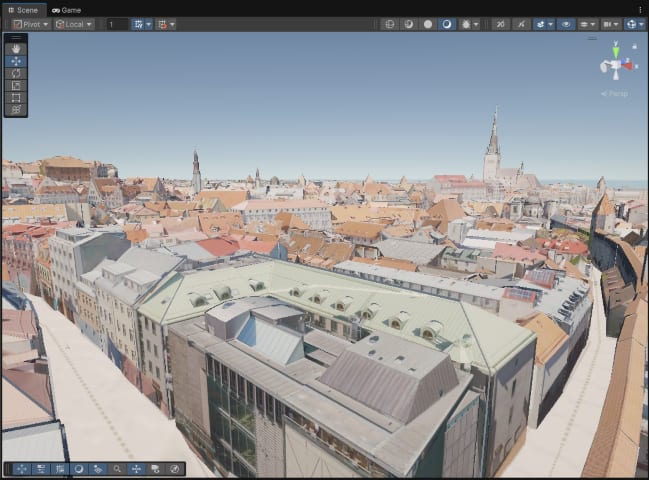Viewport: 649px width, 480px height.
Task: Select the combined Transform tool
Action: tap(16, 110)
